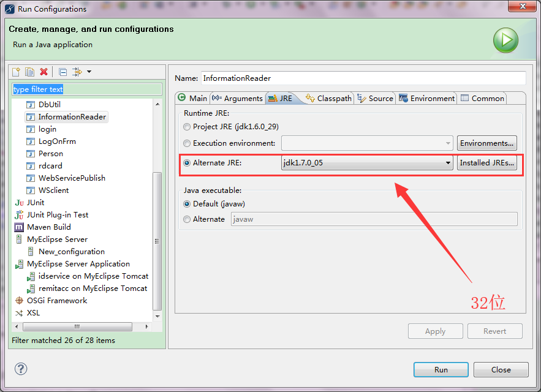The height and width of the screenshot is (392, 541).
Task: Switch to the Main tab
Action: click(192, 99)
